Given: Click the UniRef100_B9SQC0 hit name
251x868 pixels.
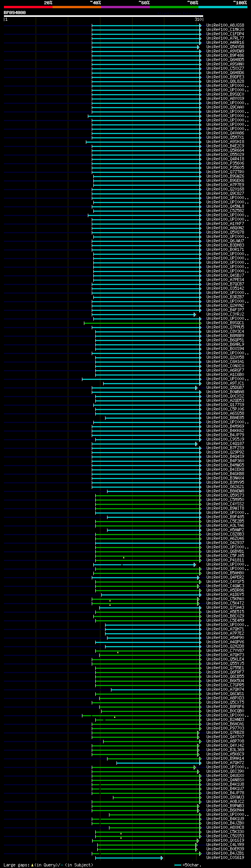Looking at the screenshot, I should point(225,94).
